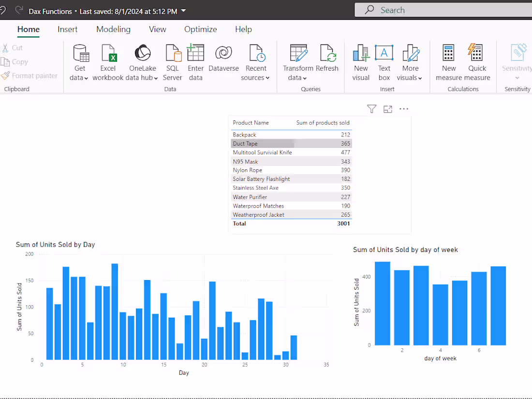Screen dimensions: 532x399
Task: Insert a New visual
Action: pos(361,60)
